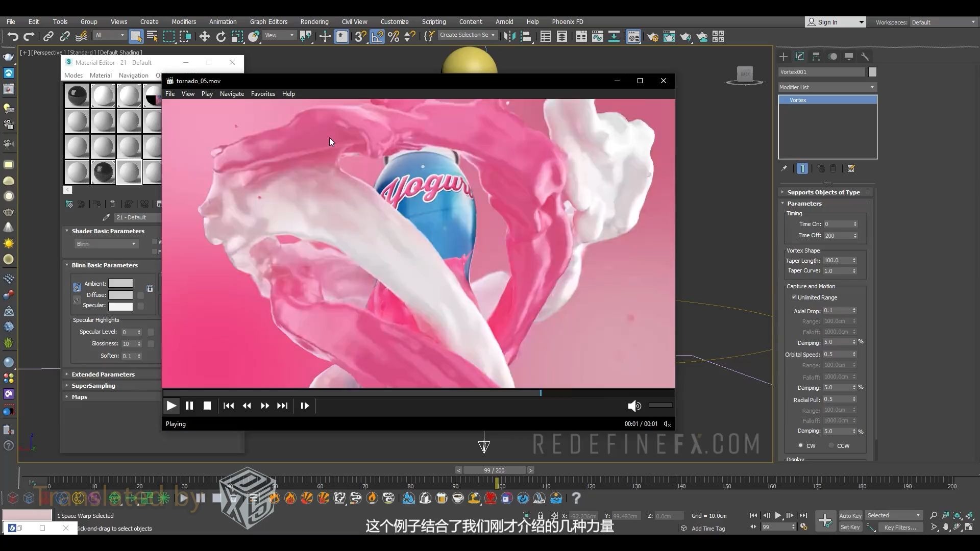Click the Pin Stack icon

tap(785, 168)
